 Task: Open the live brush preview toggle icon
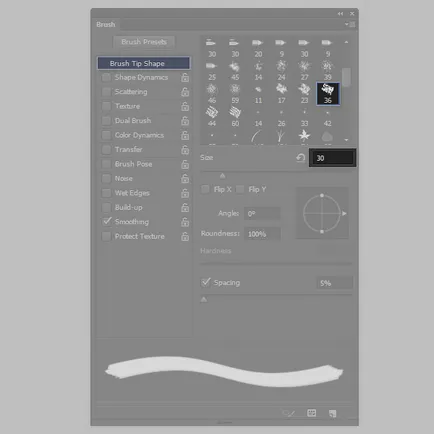[289, 413]
